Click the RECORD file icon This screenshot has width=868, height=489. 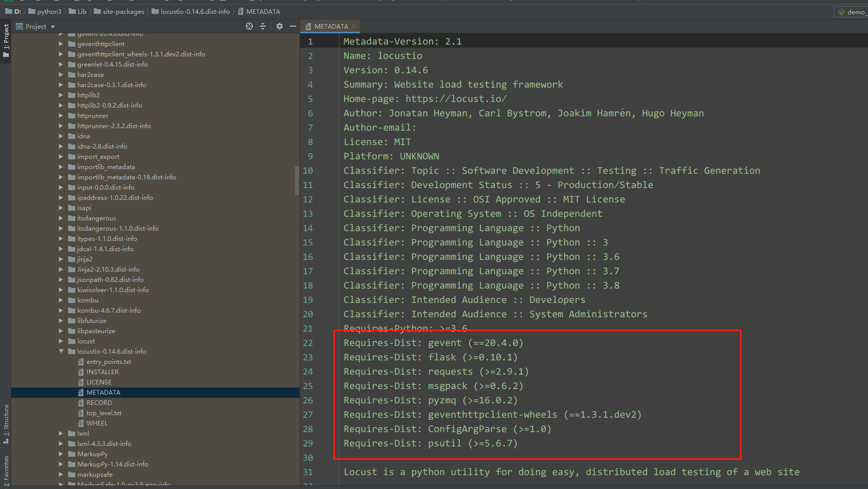coord(81,402)
